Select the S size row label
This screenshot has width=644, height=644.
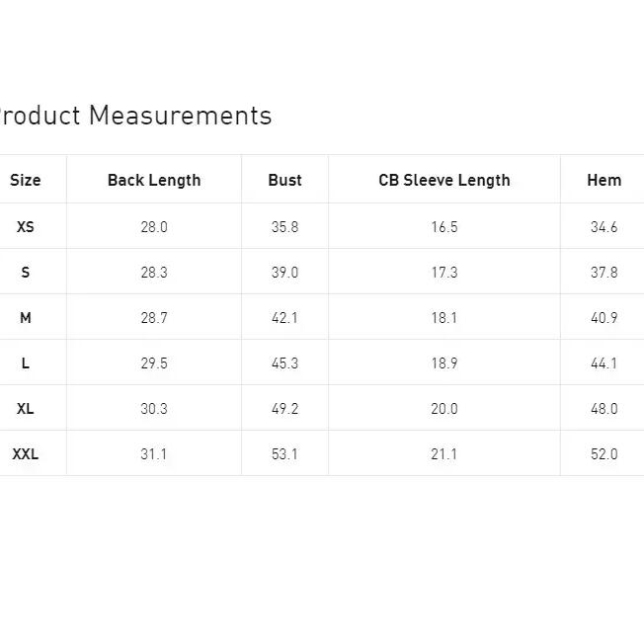(x=26, y=273)
